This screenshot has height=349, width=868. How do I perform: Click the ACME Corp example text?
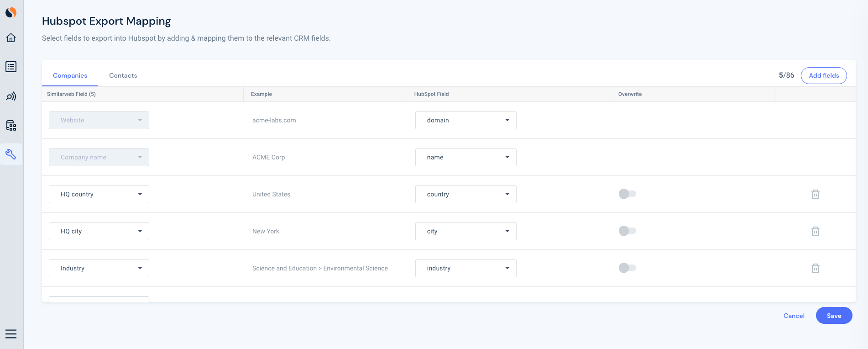tap(269, 157)
